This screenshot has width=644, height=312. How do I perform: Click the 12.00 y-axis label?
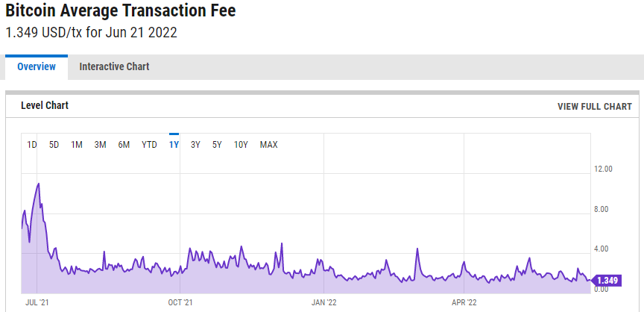[x=603, y=169]
